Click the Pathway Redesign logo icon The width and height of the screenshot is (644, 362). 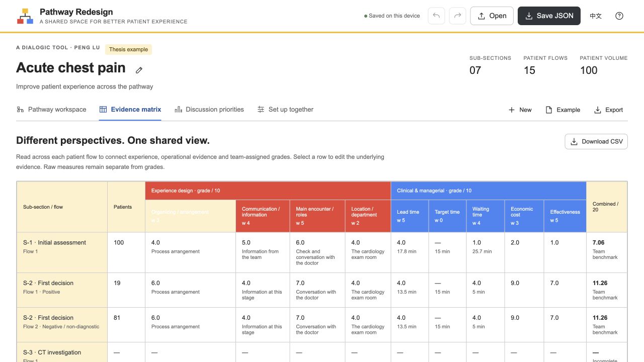[25, 16]
